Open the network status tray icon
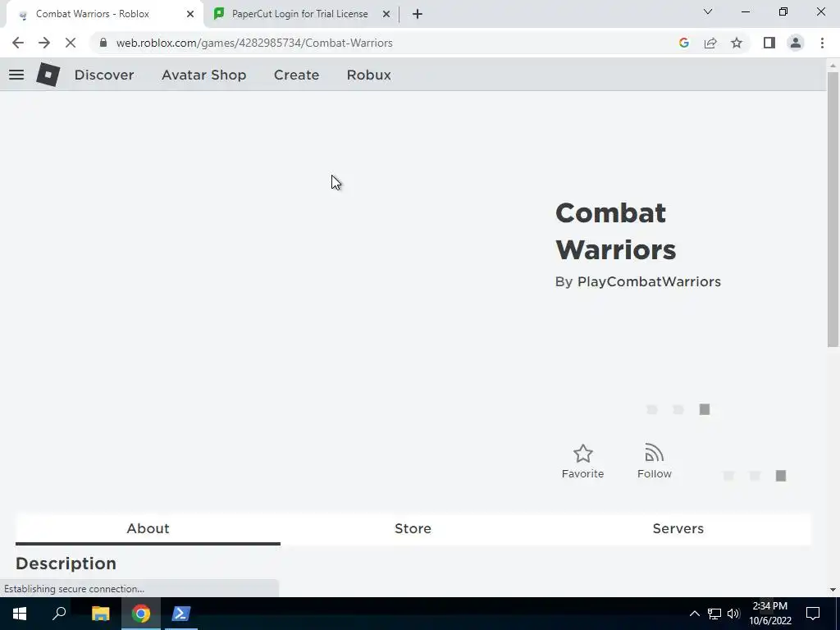This screenshot has height=630, width=840. point(714,614)
